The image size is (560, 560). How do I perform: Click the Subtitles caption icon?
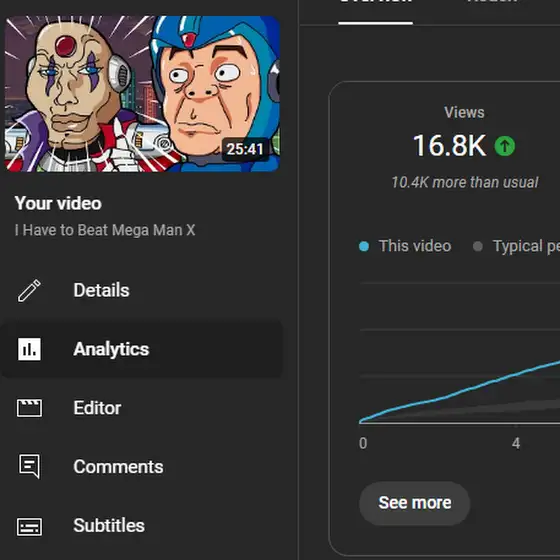coord(29,526)
